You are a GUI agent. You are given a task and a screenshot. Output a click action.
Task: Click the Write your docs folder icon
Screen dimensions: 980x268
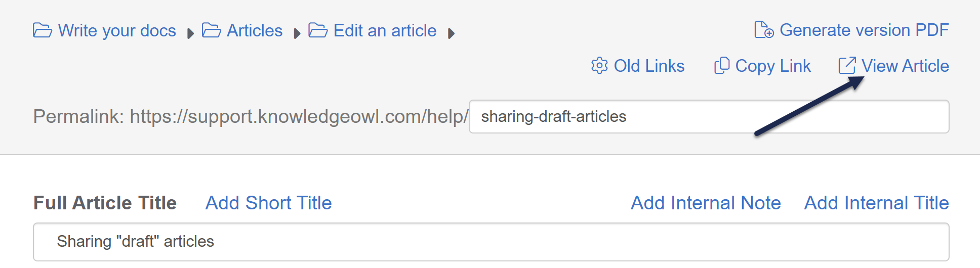point(43,31)
